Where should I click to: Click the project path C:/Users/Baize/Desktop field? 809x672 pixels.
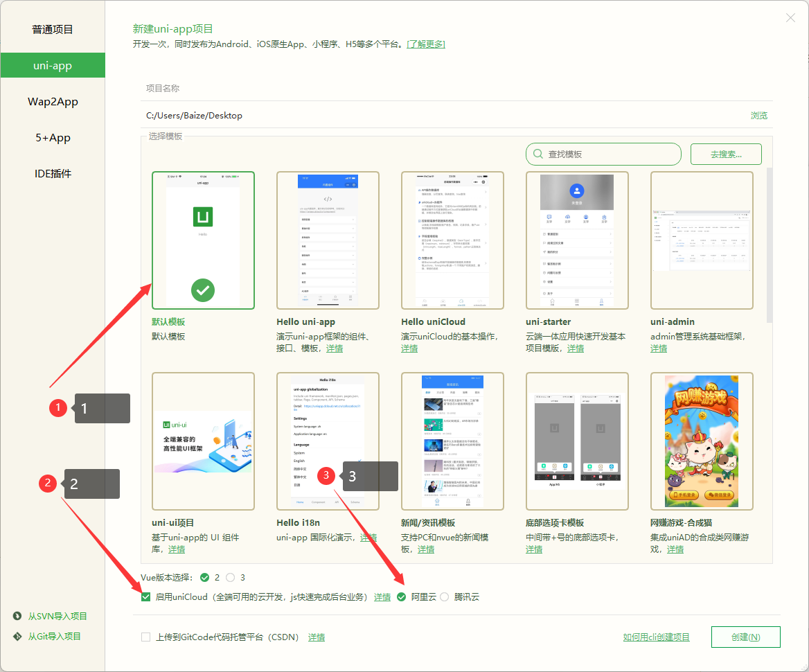coord(444,116)
